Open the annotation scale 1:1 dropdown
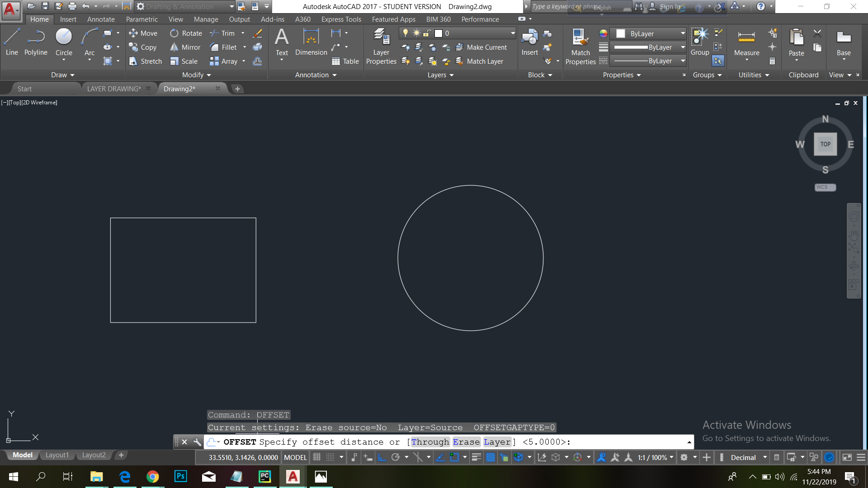This screenshot has height=488, width=868. click(656, 457)
